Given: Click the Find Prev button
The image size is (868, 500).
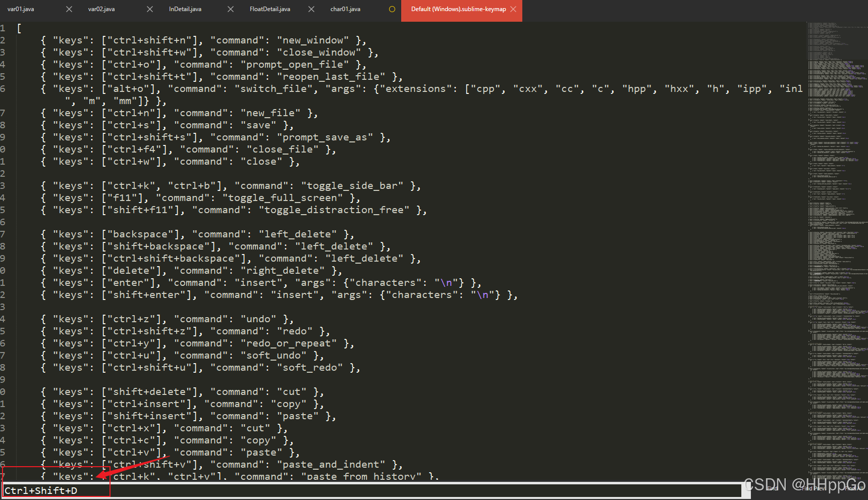Looking at the screenshot, I should (813, 488).
